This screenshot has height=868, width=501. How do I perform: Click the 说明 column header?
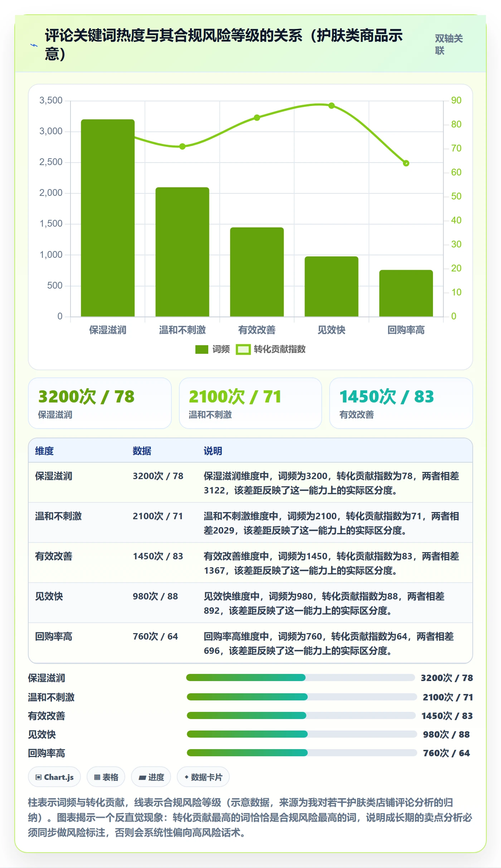213,451
